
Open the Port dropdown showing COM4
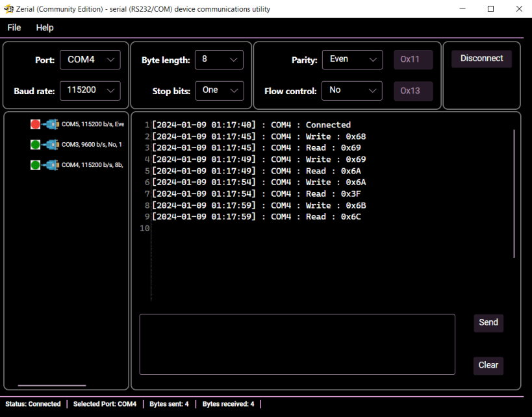click(x=90, y=60)
